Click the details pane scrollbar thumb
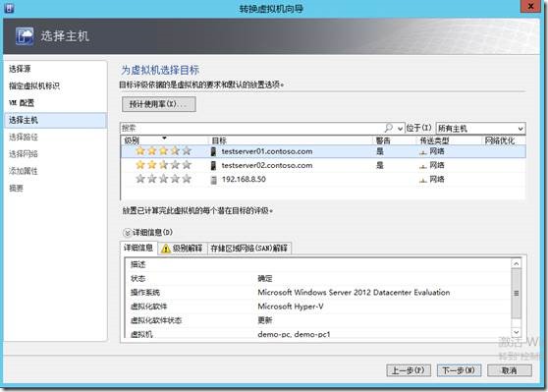The width and height of the screenshot is (548, 392). [517, 294]
